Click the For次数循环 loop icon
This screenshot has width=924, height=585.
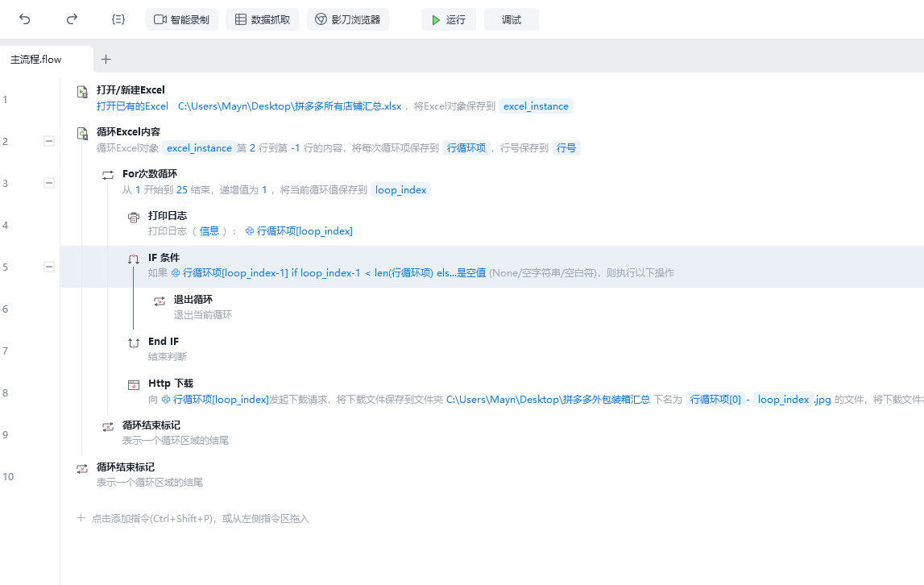[108, 176]
